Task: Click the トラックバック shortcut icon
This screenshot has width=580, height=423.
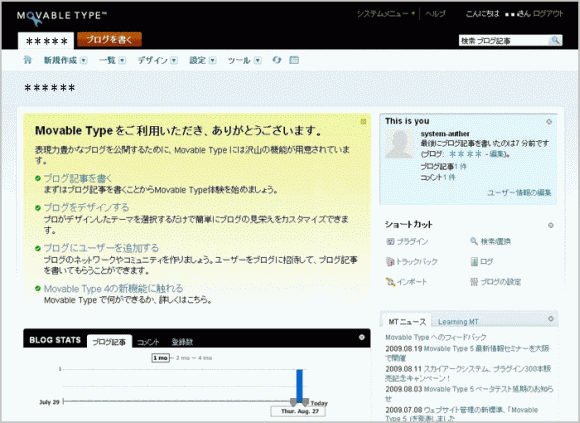Action: click(390, 262)
